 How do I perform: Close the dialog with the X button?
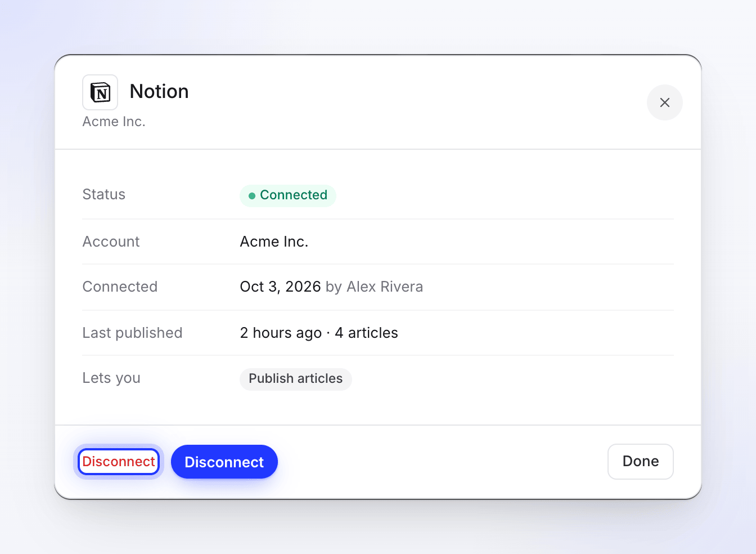pos(665,102)
